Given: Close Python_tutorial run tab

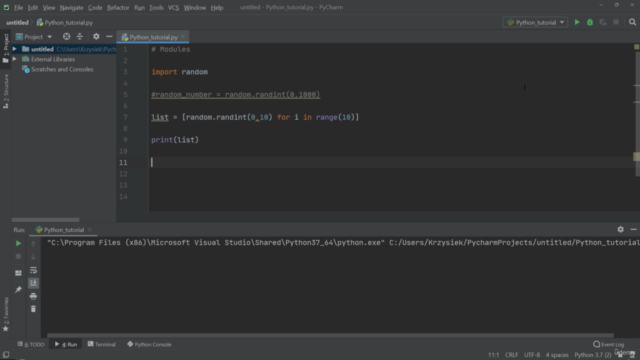Looking at the screenshot, I should point(90,230).
